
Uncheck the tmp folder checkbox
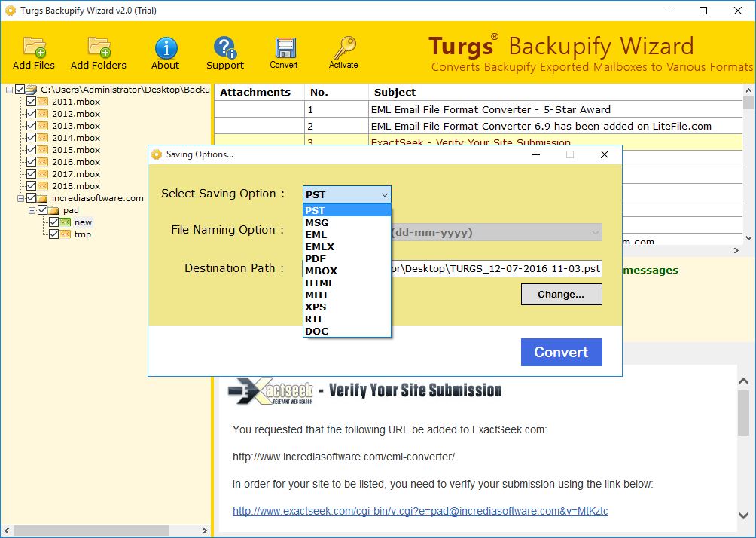click(53, 234)
